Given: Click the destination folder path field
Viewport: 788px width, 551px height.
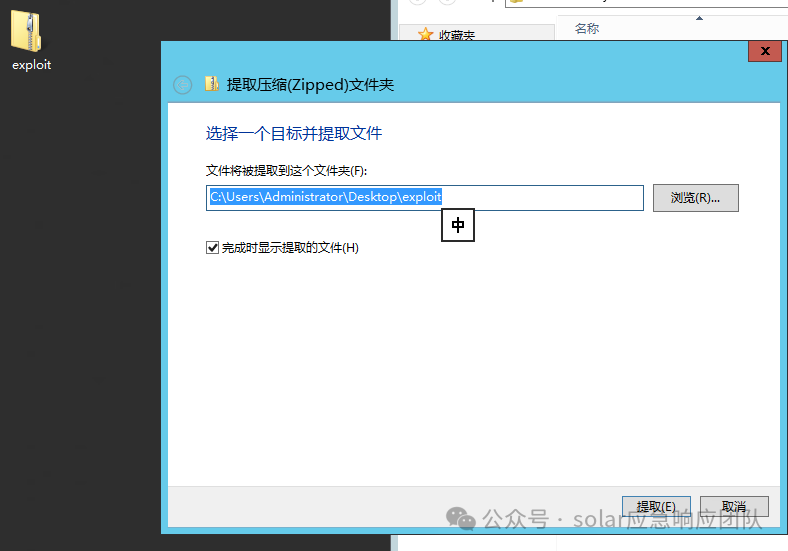Looking at the screenshot, I should tap(425, 198).
